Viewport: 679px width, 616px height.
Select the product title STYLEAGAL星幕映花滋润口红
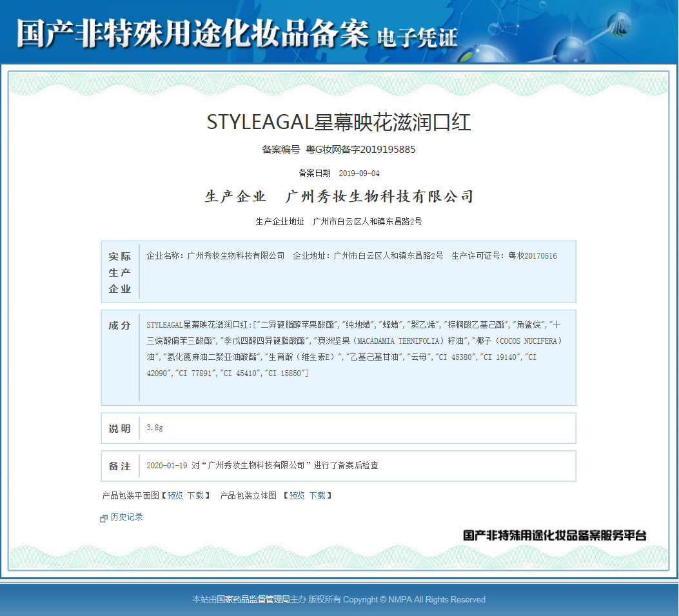pos(339,122)
